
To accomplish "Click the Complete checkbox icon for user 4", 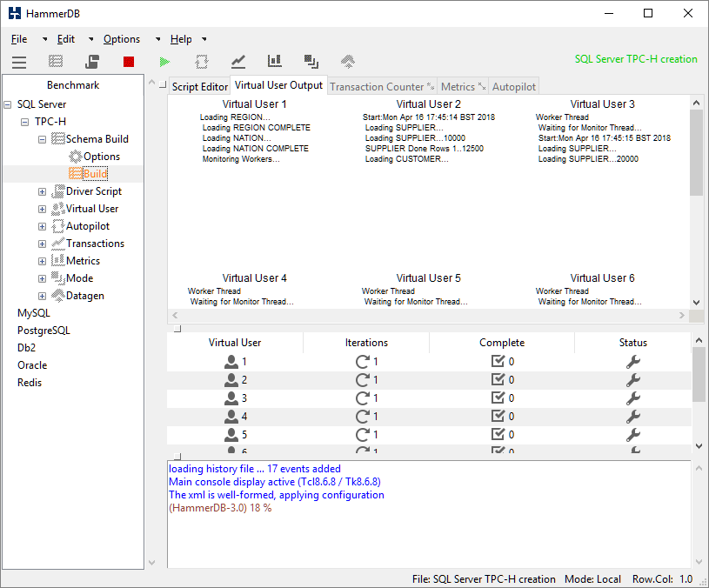I will pyautogui.click(x=498, y=416).
